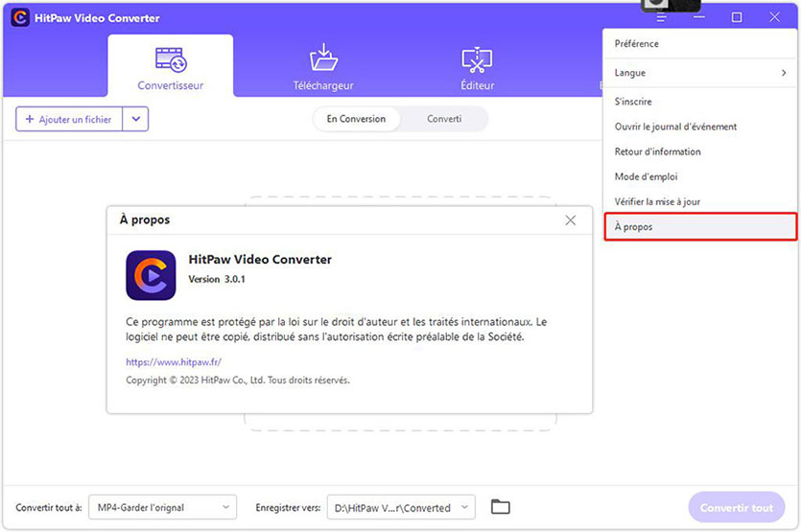Screen dimensions: 801x532
Task: Open the MP4-Garder l'orignal format dropdown
Action: (162, 507)
